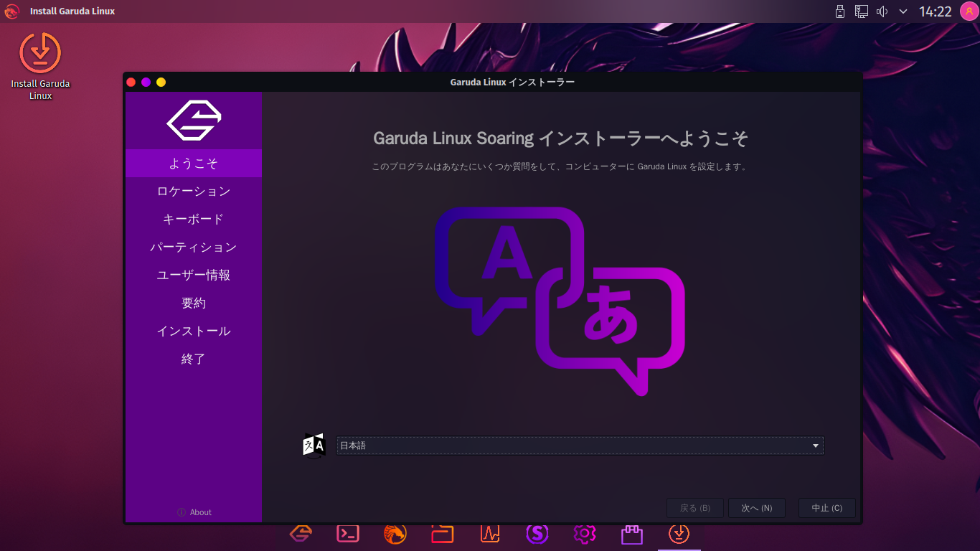This screenshot has width=980, height=551.
Task: Open the volume control tray icon
Action: [882, 11]
